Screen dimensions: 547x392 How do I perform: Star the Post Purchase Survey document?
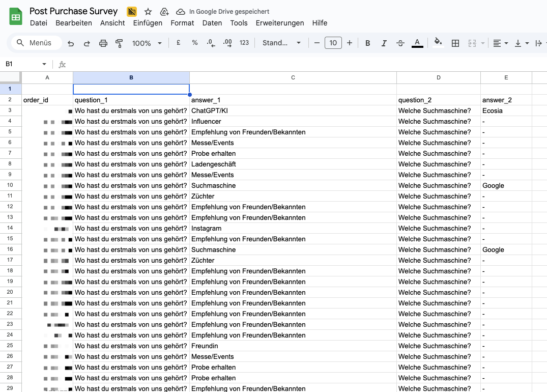(x=148, y=12)
